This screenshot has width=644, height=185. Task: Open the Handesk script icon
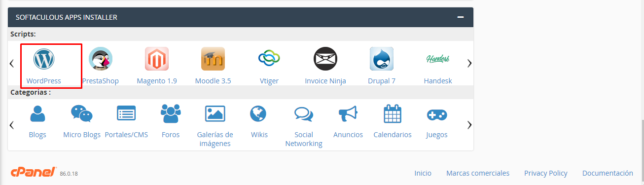click(438, 59)
